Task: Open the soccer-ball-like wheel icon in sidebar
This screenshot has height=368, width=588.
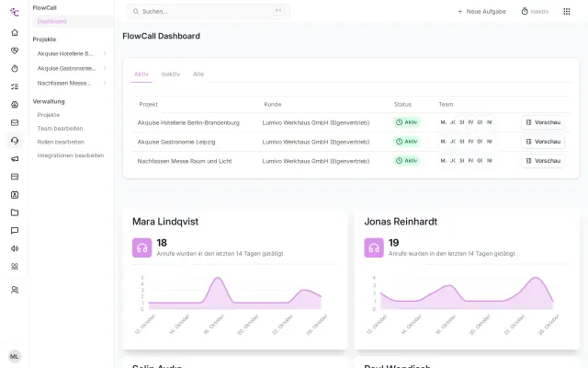Action: [x=15, y=105]
